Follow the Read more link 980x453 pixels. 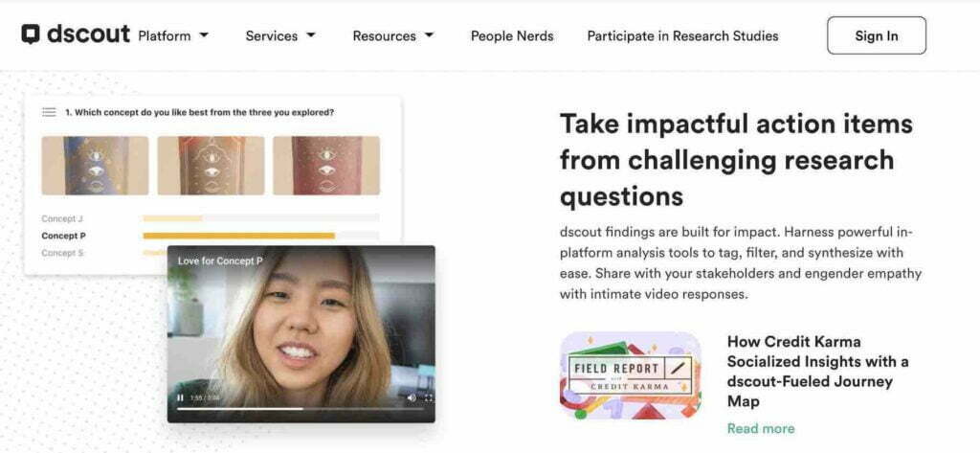pos(761,429)
